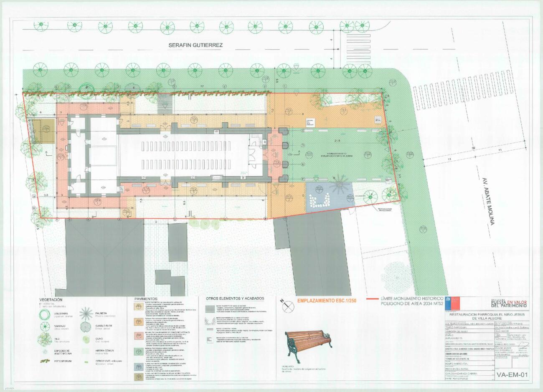Select the green pavement swatch in legend
This screenshot has width=543, height=392.
coord(139,352)
